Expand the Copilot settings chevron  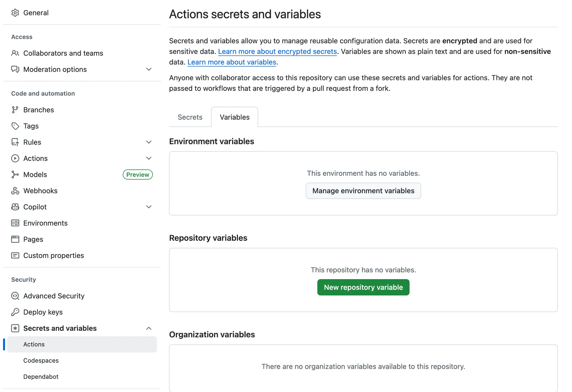point(149,207)
